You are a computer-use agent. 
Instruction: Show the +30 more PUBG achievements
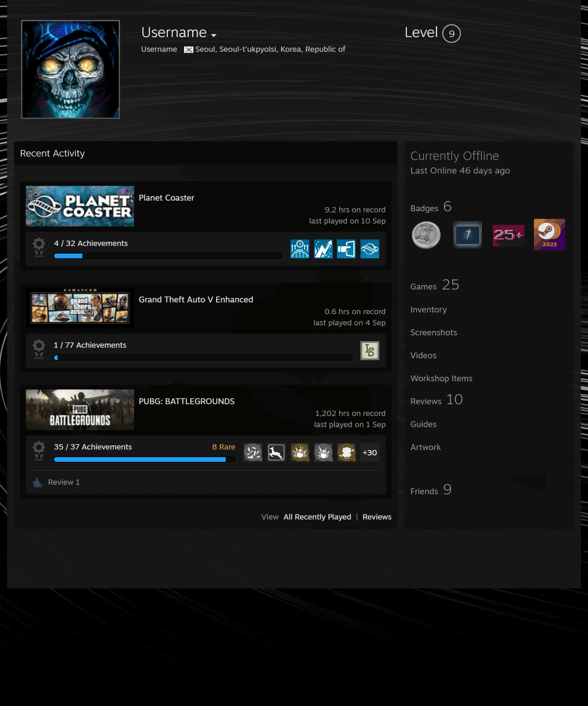pos(370,453)
